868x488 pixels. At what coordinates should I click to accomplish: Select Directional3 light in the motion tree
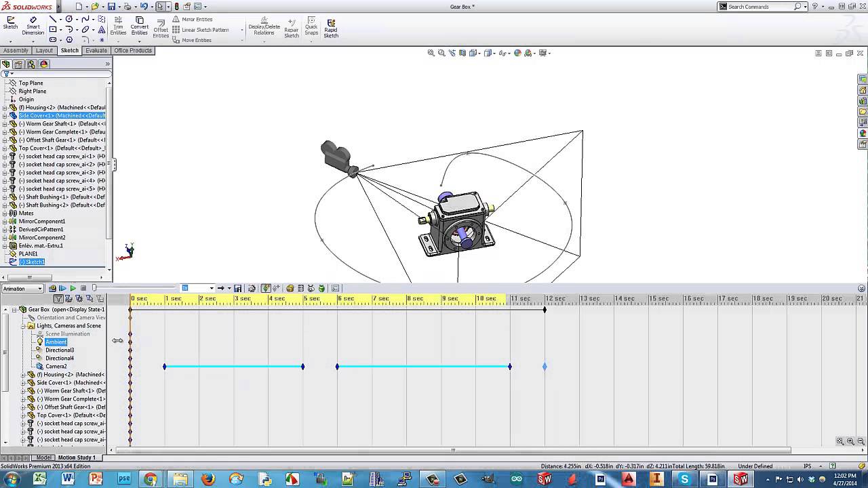(60, 350)
